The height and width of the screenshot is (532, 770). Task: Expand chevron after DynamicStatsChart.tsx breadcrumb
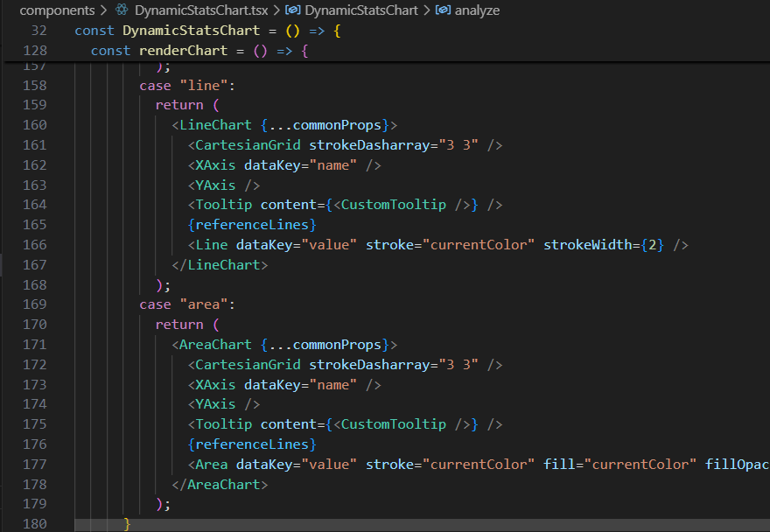point(277,10)
